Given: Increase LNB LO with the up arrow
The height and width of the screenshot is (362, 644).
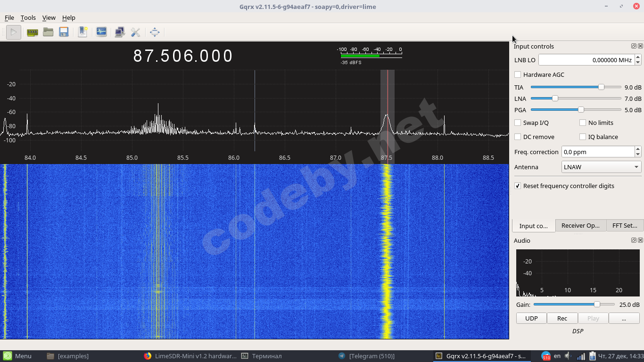Looking at the screenshot, I should click(638, 58).
